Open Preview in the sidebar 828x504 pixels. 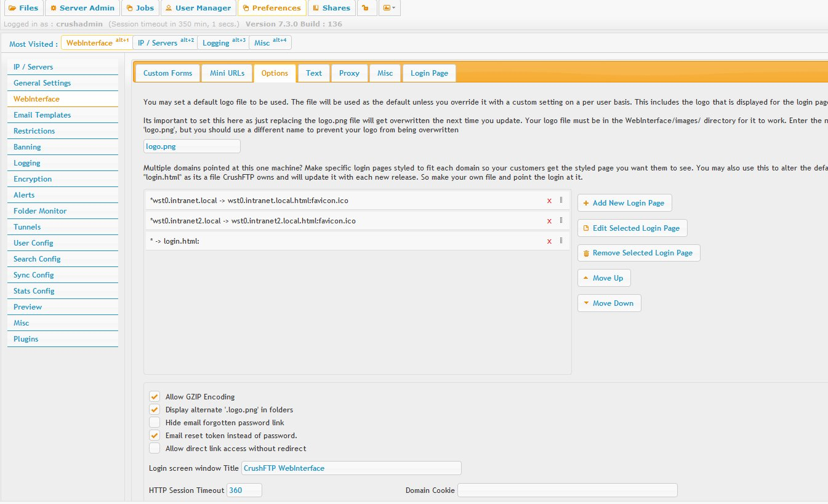(x=63, y=307)
